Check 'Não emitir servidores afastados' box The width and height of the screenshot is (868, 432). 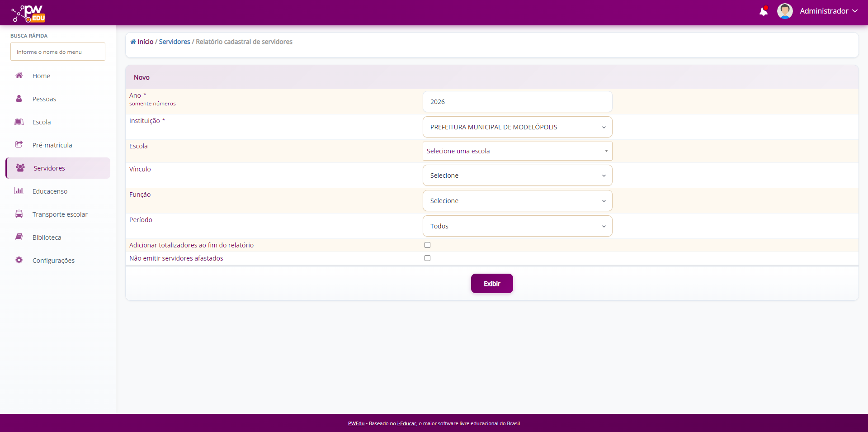[427, 258]
